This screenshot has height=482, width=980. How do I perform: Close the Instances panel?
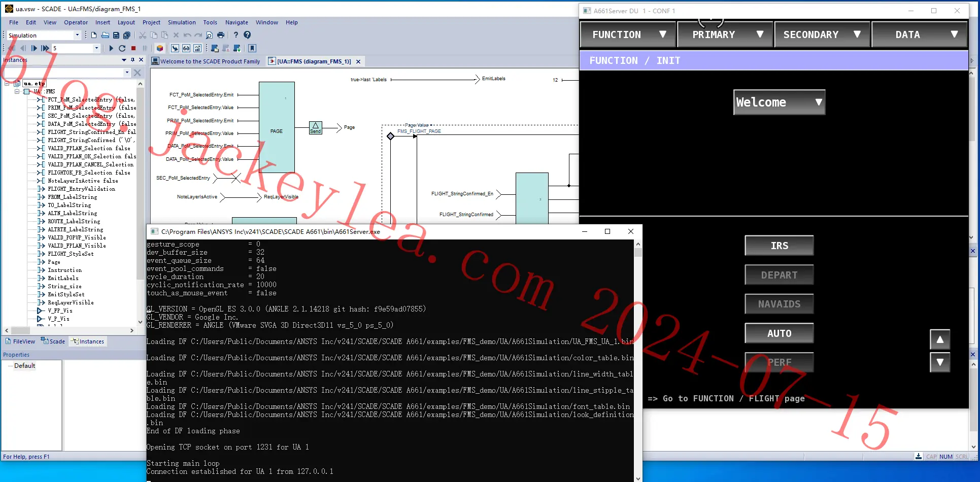[141, 60]
